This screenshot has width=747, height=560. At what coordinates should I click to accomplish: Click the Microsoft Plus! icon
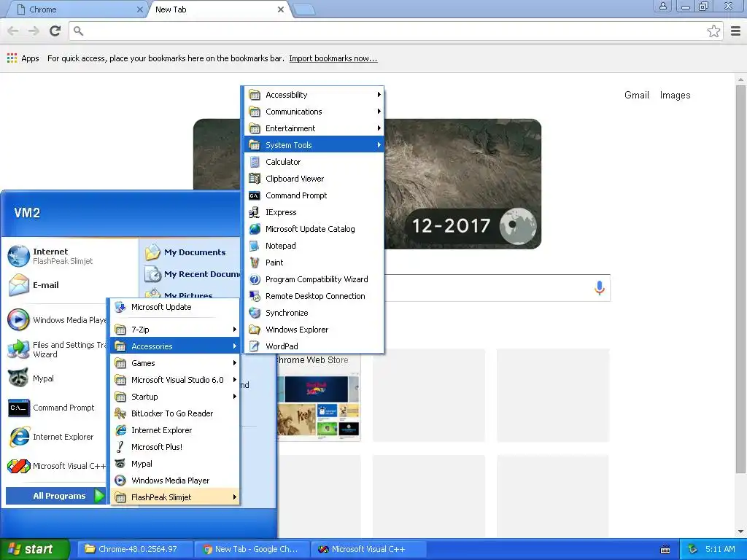point(120,447)
